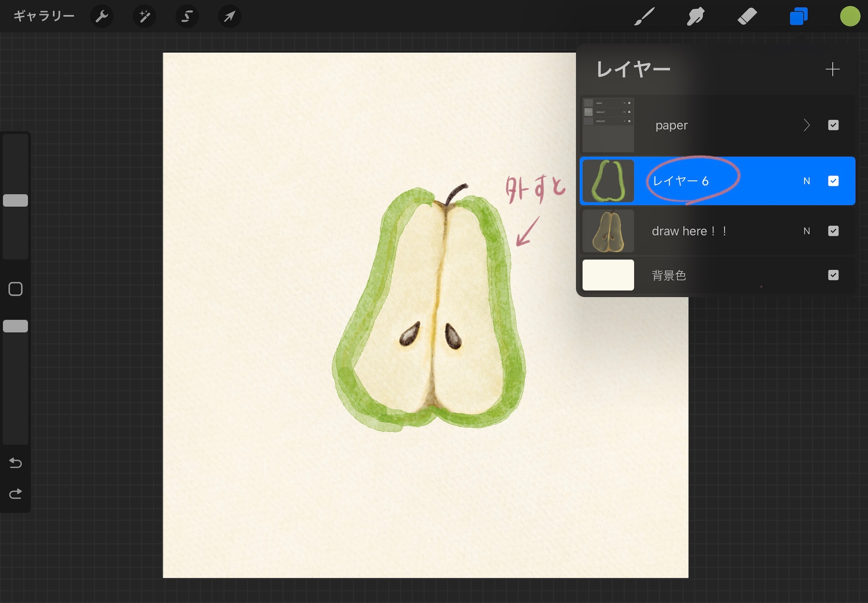Activate the Selection tool

point(187,17)
